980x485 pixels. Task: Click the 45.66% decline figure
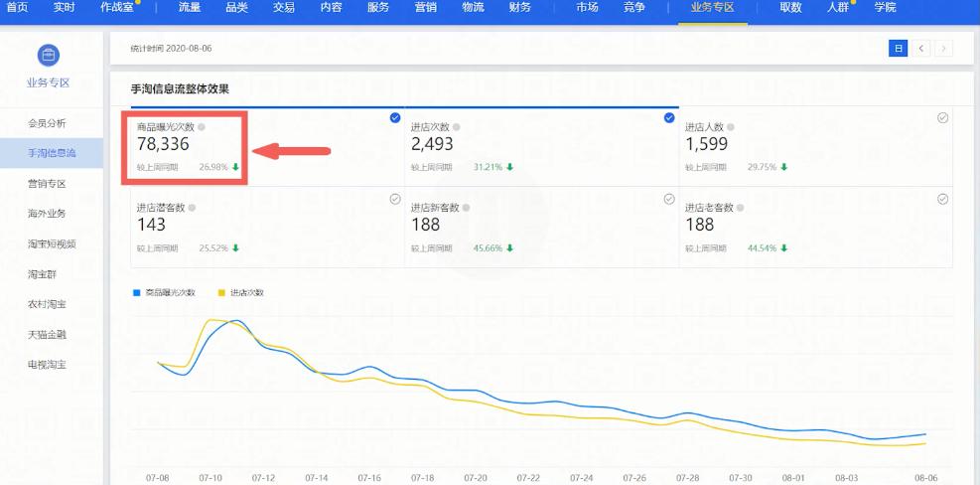(x=488, y=248)
